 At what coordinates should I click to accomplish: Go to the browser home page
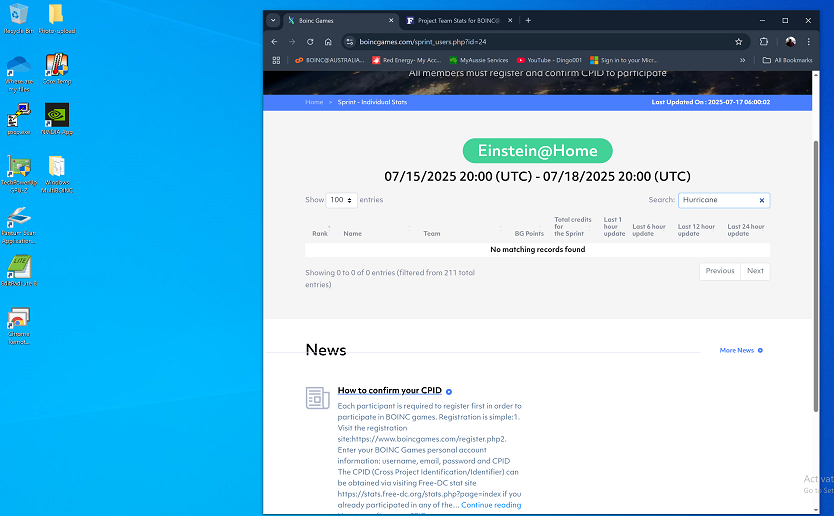click(x=328, y=41)
